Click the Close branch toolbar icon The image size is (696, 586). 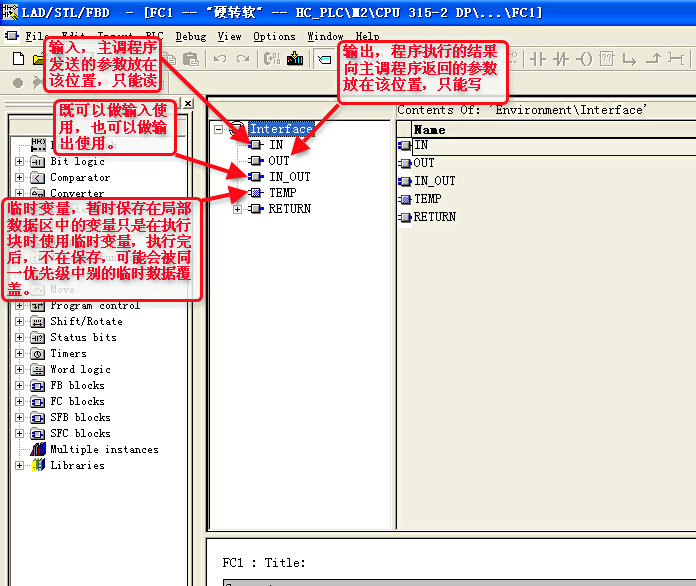point(653,59)
